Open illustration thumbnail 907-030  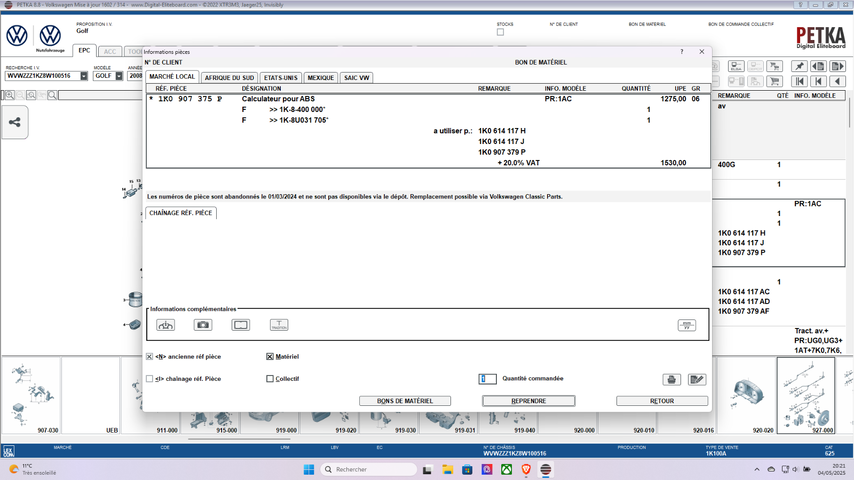point(33,396)
